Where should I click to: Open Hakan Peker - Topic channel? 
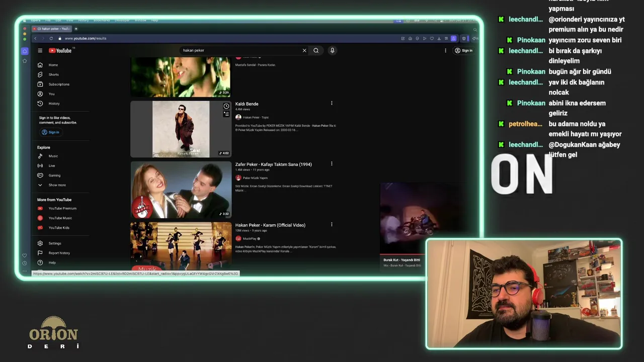(x=256, y=117)
